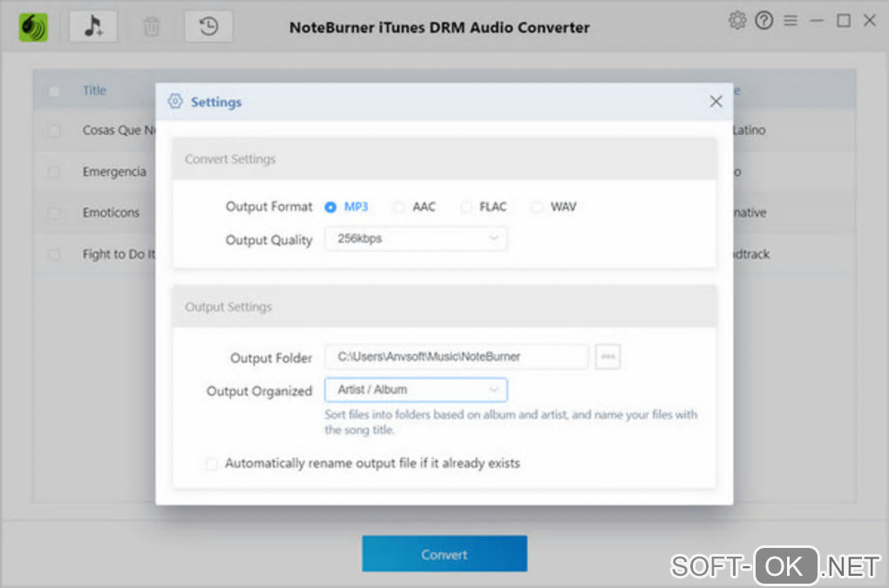Viewport: 889px width, 588px height.
Task: Click the Sort files into folders description
Action: point(511,422)
